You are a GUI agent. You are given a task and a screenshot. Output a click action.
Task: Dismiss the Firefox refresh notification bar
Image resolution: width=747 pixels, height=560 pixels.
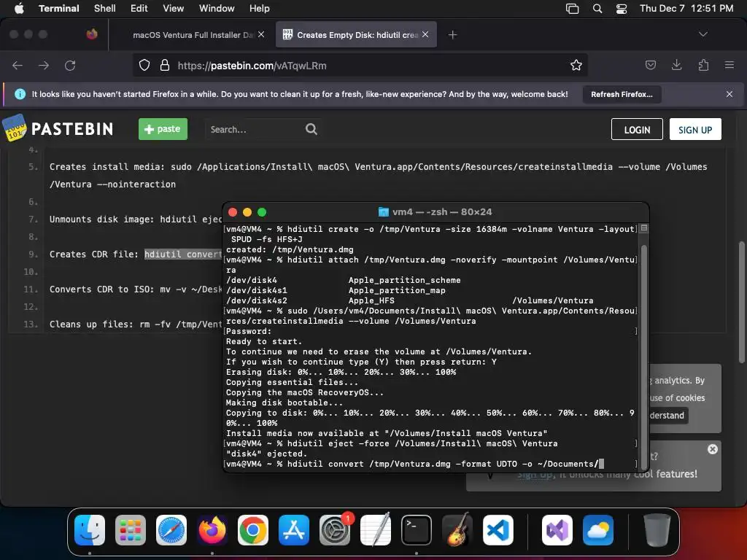pos(729,94)
